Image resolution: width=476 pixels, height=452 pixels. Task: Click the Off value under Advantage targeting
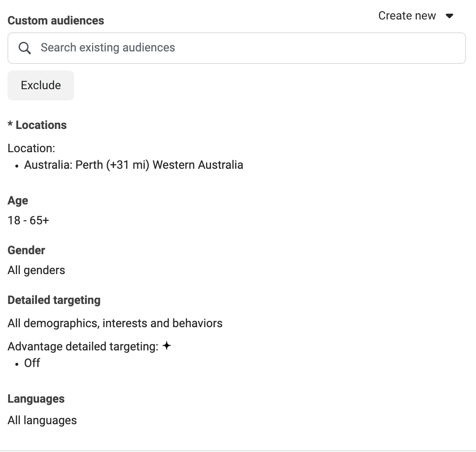point(32,363)
